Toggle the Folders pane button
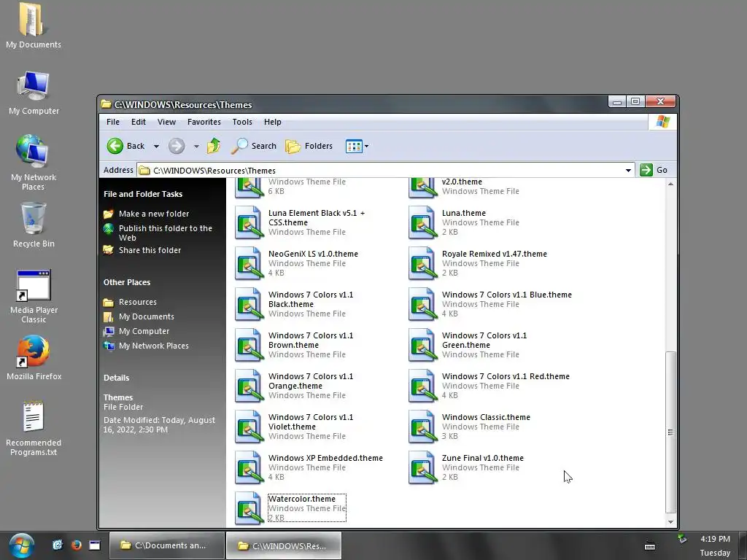Viewport: 747px width, 560px height. click(309, 146)
